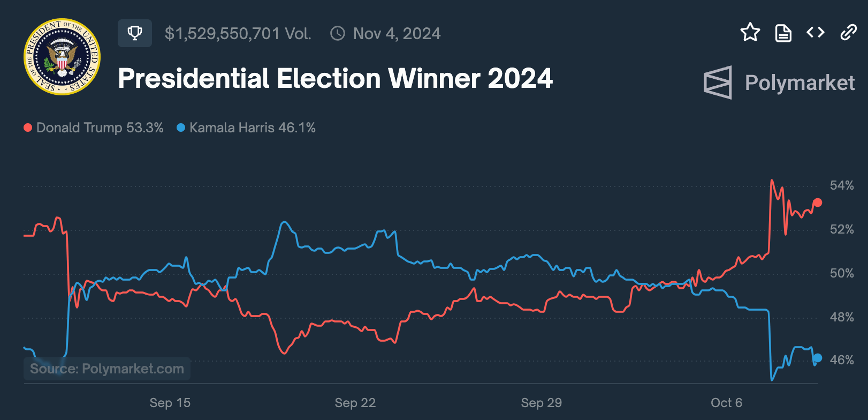Open the document icon in top right
The height and width of the screenshot is (420, 868).
(x=783, y=33)
